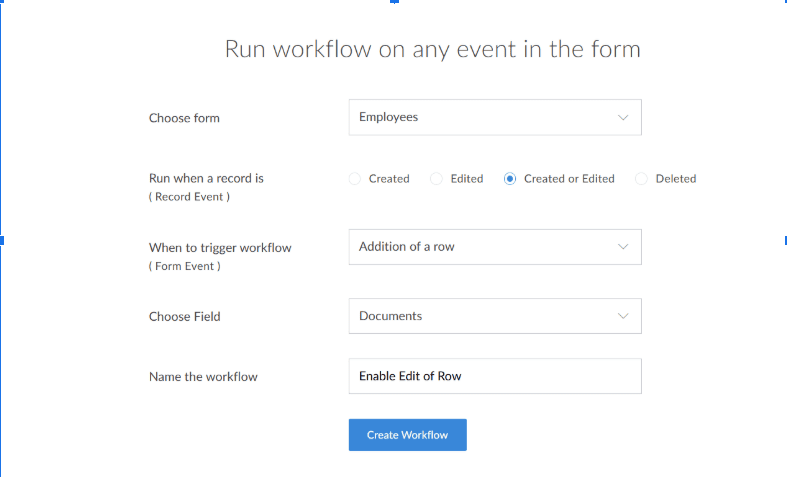Screen dimensions: 787x477
Task: Click chevron arrow in Employees dropdown
Action: pyautogui.click(x=623, y=117)
